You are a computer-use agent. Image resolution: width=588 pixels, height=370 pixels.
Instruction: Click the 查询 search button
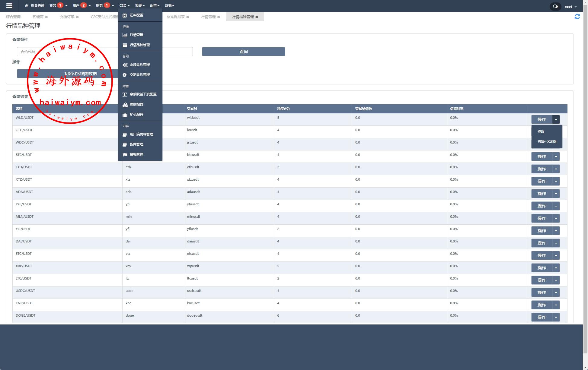(243, 52)
